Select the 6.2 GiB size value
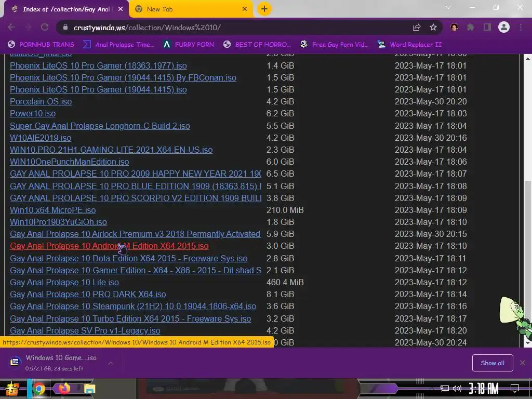 point(280,113)
